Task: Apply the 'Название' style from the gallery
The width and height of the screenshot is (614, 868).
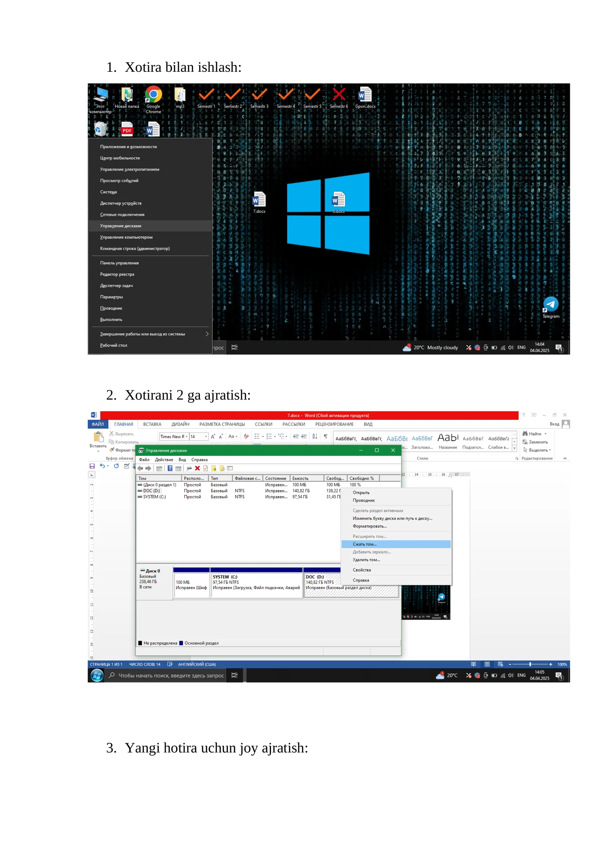Action: [x=448, y=441]
